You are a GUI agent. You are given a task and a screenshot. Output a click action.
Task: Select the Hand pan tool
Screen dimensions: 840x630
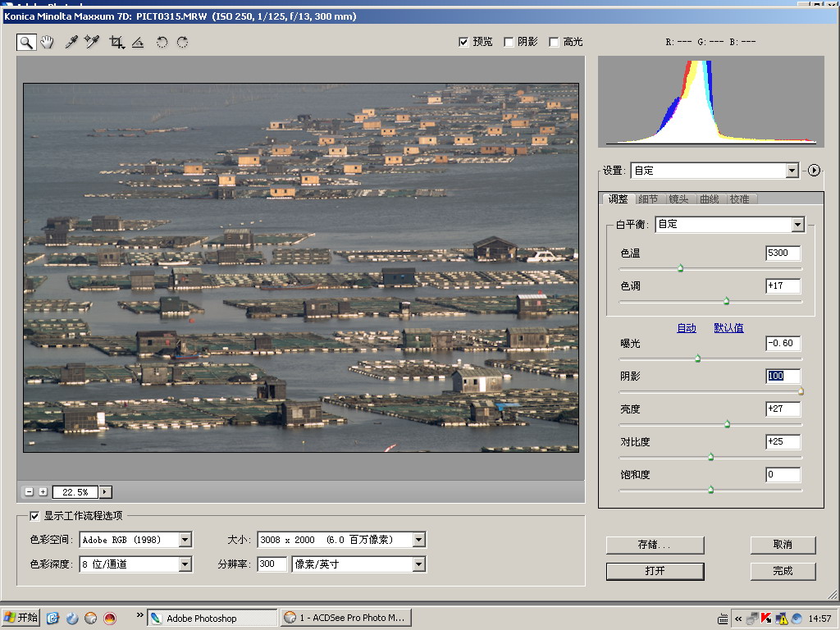point(47,42)
